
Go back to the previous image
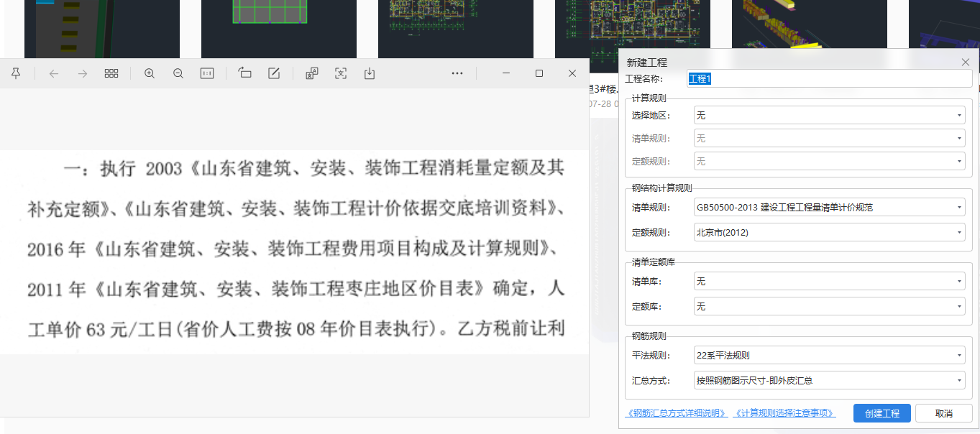54,73
